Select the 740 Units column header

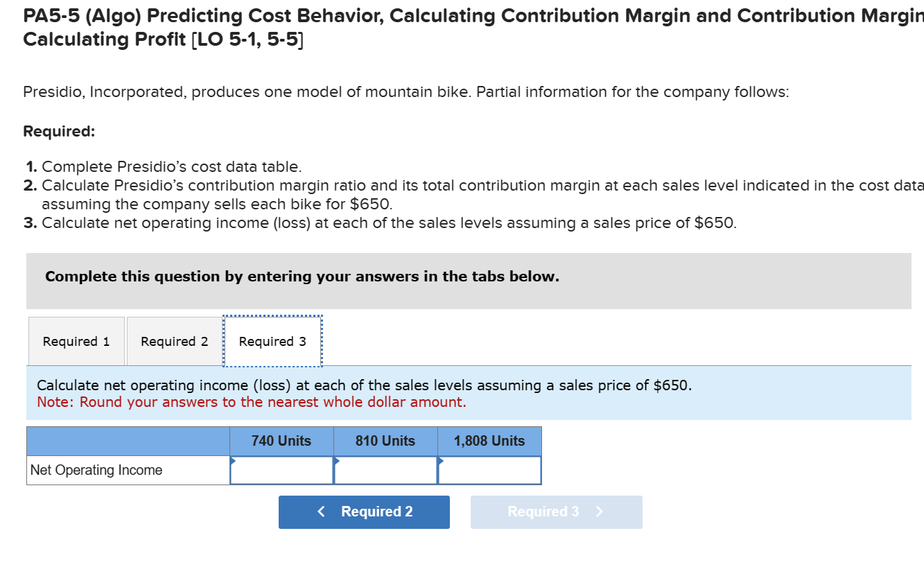pos(281,441)
